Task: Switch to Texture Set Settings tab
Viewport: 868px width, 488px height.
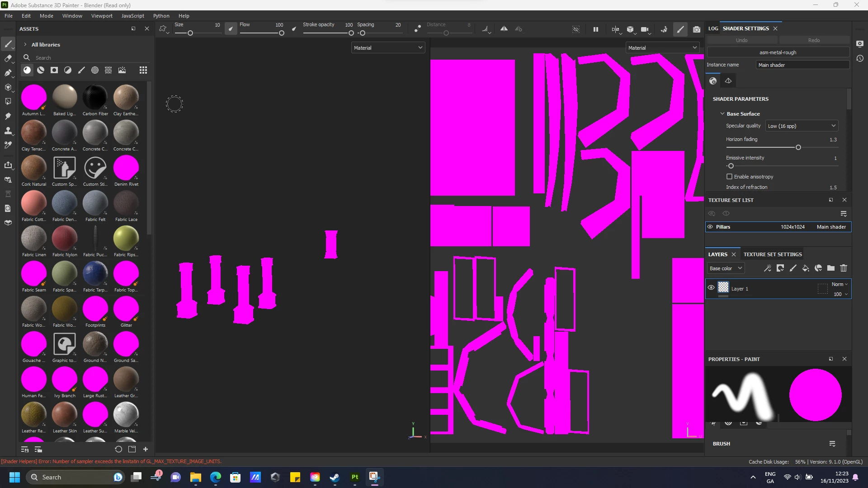Action: [773, 254]
